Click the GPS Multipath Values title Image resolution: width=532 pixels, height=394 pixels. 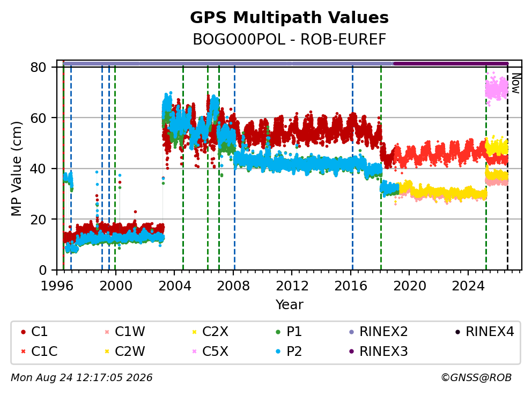289,18
